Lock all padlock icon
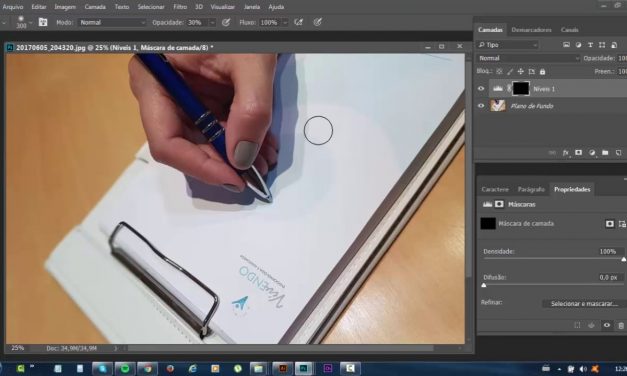The image size is (627, 376). pos(542,72)
